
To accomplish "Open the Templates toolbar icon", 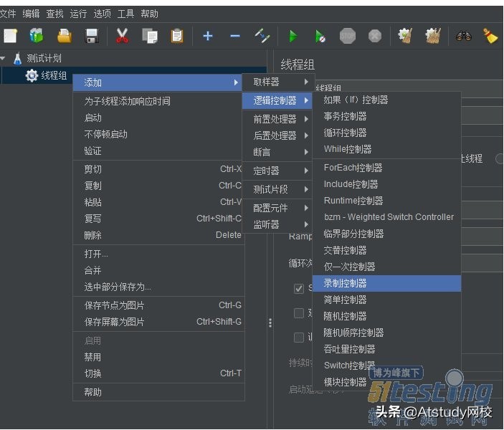I will [x=37, y=35].
